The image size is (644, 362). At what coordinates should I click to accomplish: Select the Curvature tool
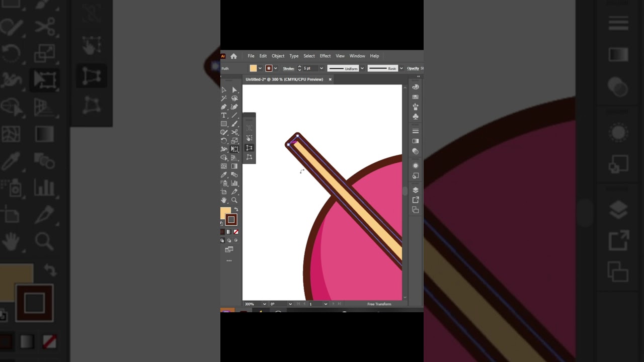pos(234,107)
